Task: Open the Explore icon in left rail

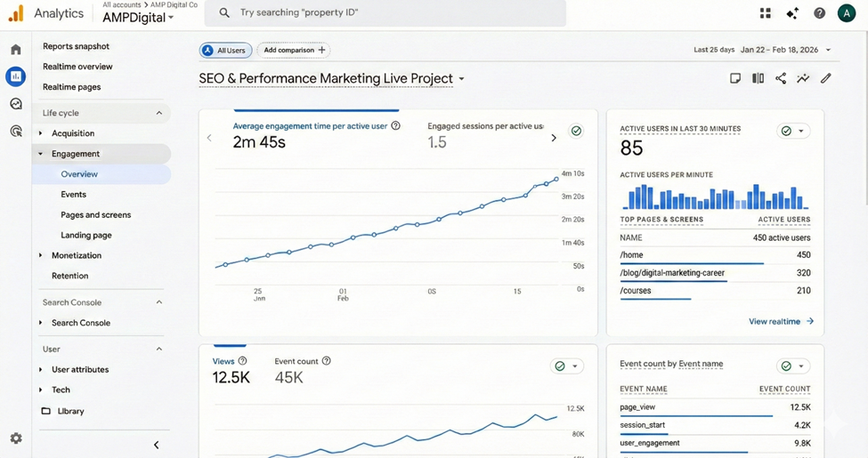Action: (x=15, y=104)
